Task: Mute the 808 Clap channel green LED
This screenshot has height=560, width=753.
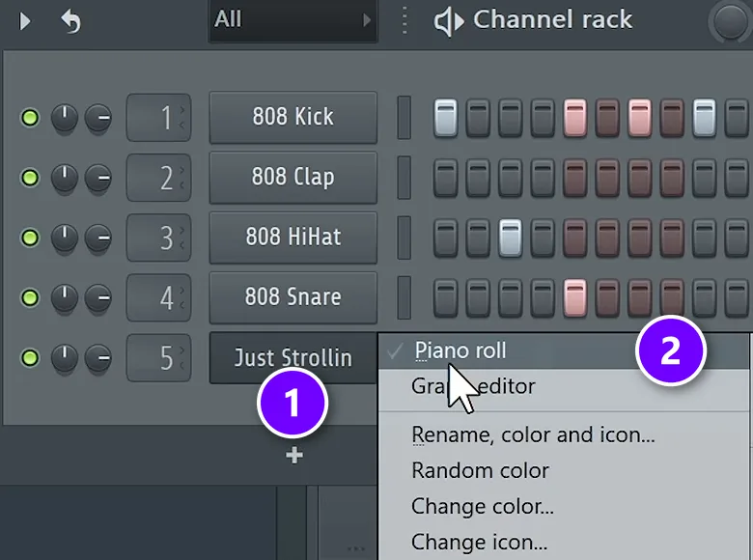Action: tap(30, 178)
